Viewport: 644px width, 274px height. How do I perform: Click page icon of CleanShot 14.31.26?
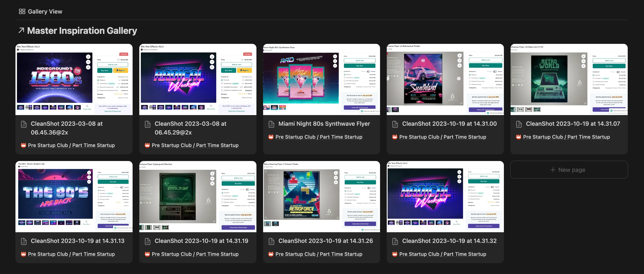pyautogui.click(x=271, y=241)
